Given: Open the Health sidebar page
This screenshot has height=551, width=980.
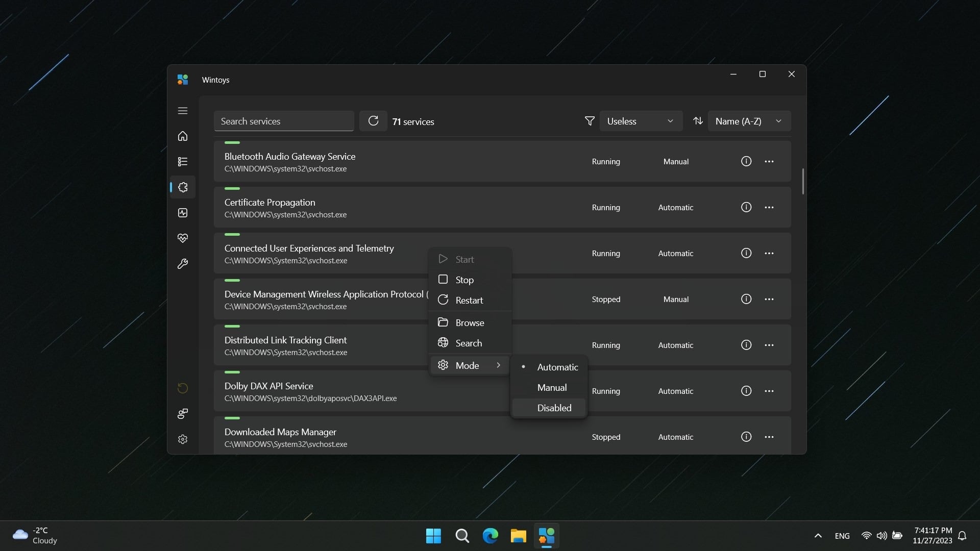Looking at the screenshot, I should (183, 238).
